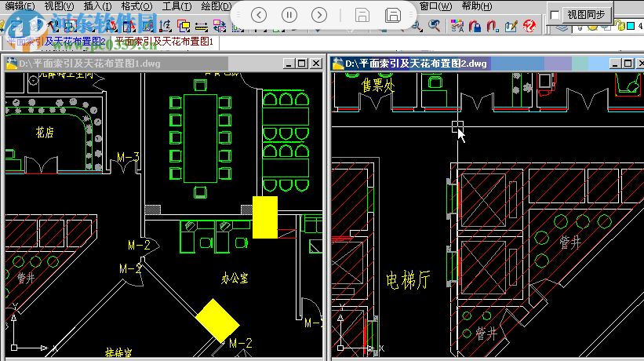The height and width of the screenshot is (361, 644).
Task: Open the notepad with pencil icon
Action: [x=511, y=26]
